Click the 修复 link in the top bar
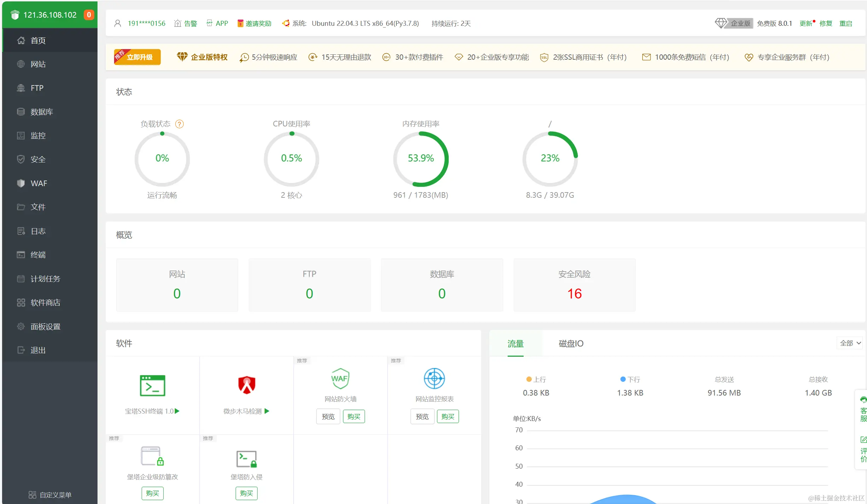 pos(826,23)
